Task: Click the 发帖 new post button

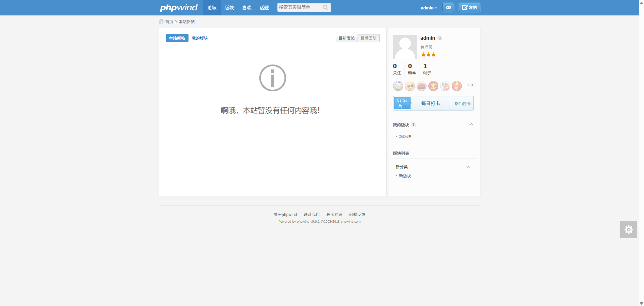Action: click(469, 7)
